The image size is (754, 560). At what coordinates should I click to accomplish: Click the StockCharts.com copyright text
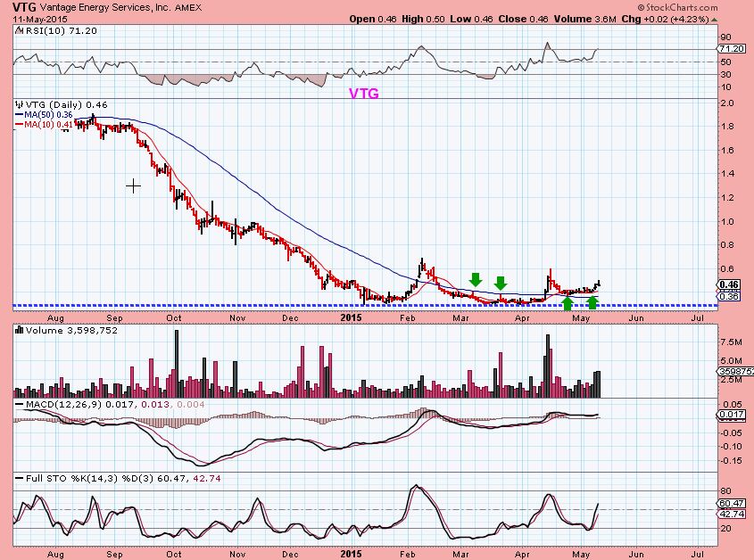click(x=677, y=7)
